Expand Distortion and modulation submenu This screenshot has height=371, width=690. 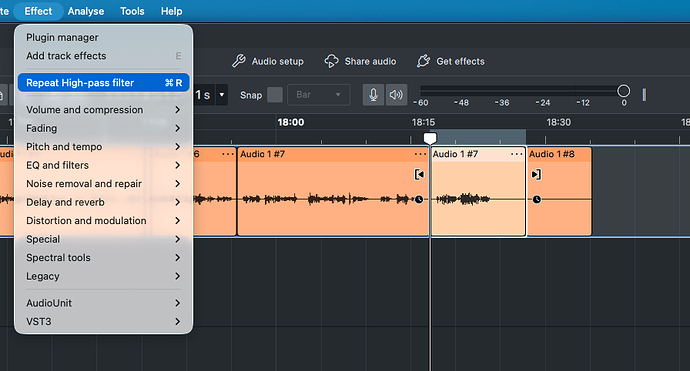[103, 220]
